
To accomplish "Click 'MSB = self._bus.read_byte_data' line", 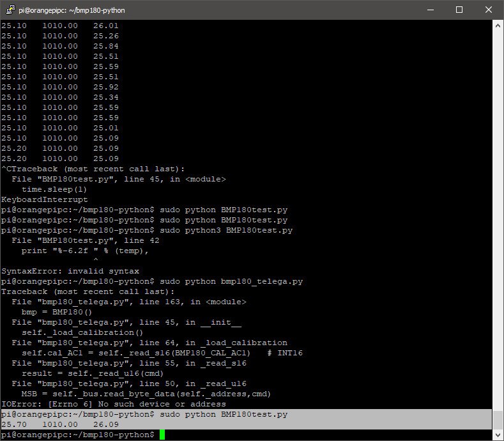I will (146, 394).
